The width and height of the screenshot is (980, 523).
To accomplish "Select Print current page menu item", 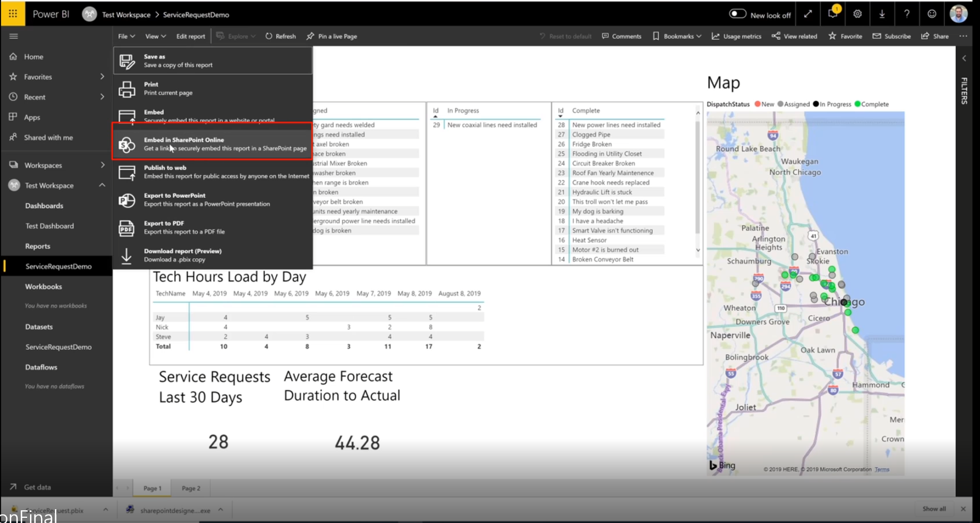I will (x=213, y=88).
